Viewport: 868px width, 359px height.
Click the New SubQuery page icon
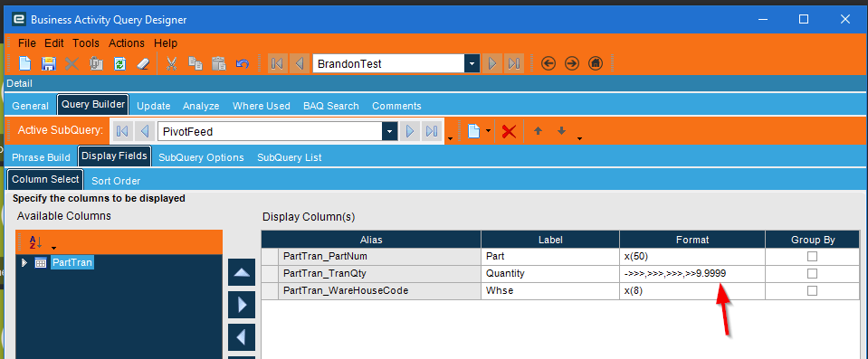tap(474, 131)
